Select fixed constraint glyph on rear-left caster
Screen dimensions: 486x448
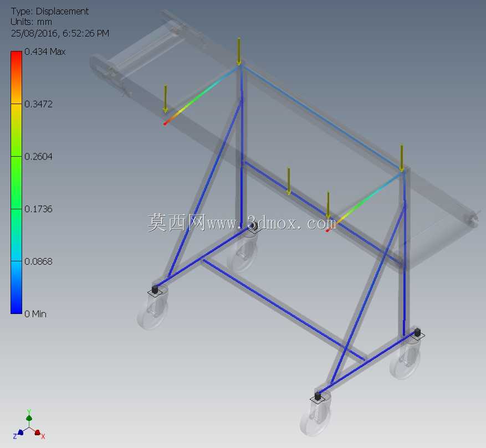coord(254,227)
